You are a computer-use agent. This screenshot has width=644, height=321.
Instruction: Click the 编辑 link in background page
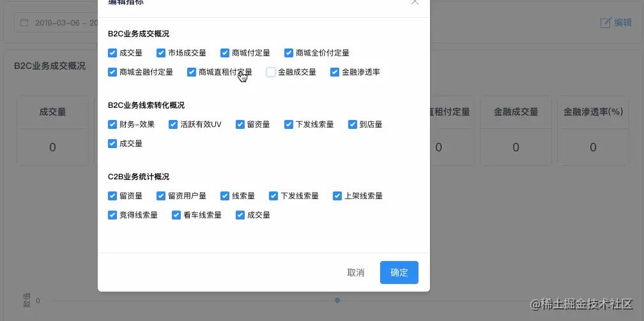(623, 22)
